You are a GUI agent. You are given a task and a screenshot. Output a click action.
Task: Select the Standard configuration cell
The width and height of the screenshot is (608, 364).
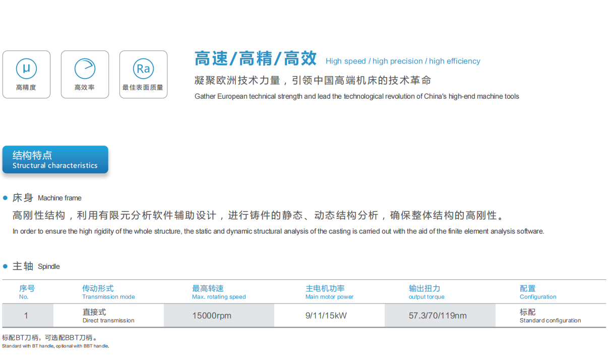coord(550,316)
